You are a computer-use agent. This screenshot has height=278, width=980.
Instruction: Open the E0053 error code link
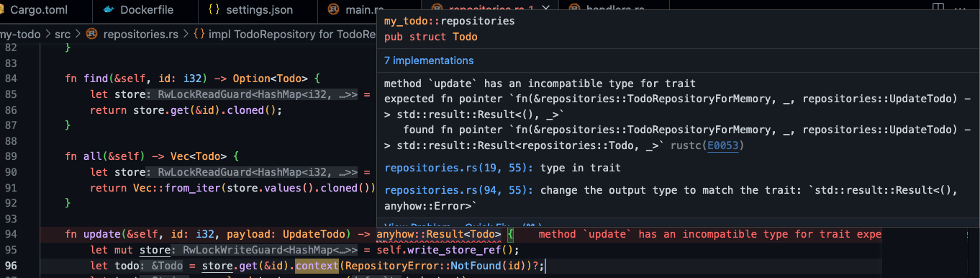(x=723, y=145)
